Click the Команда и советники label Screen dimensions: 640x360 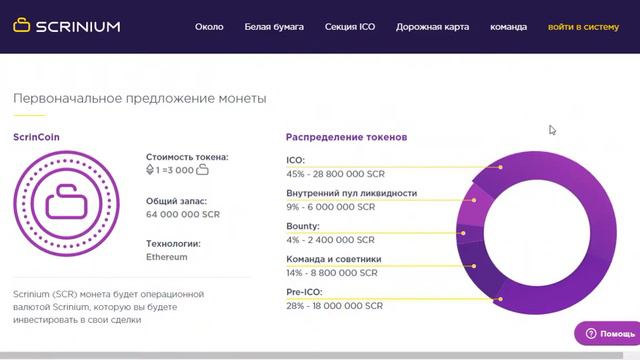(333, 259)
